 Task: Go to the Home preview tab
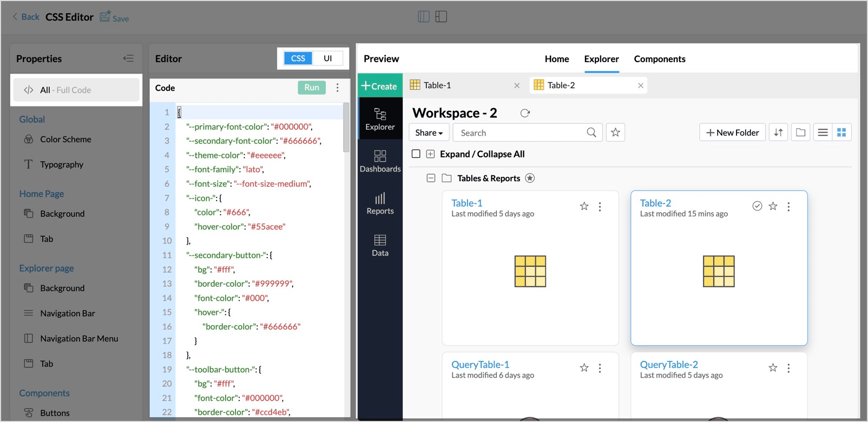pyautogui.click(x=556, y=59)
